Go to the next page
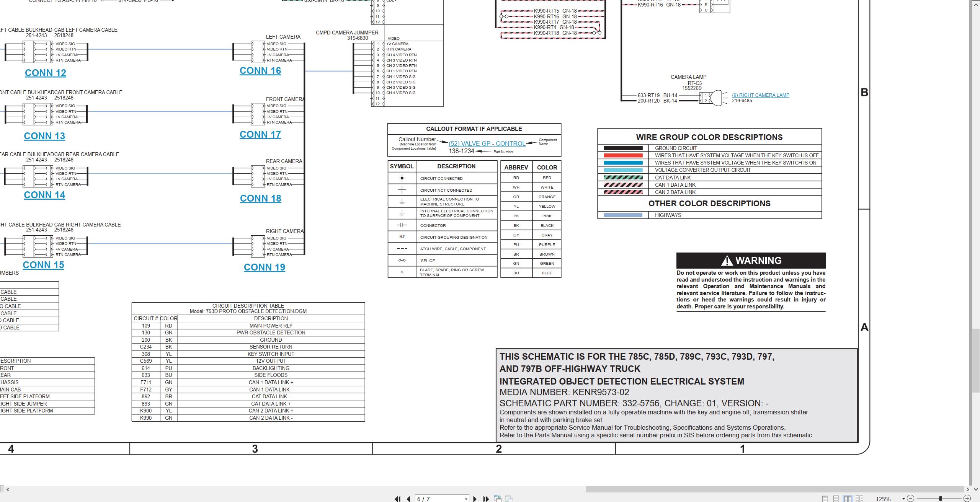The width and height of the screenshot is (980, 502). point(475,499)
